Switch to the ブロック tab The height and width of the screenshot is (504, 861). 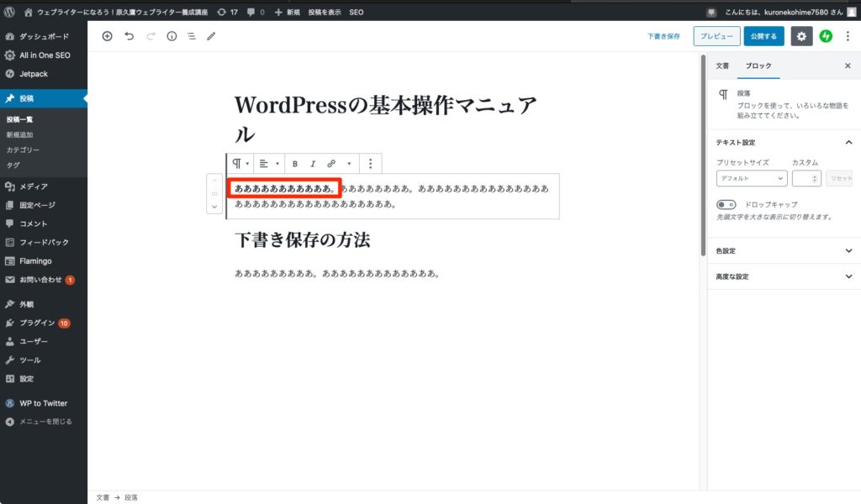tap(758, 66)
